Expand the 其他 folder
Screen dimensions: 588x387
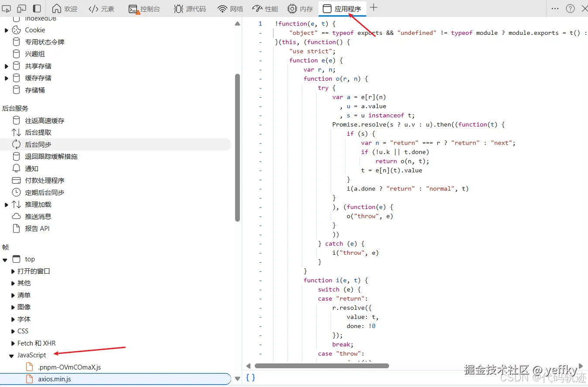pos(13,283)
